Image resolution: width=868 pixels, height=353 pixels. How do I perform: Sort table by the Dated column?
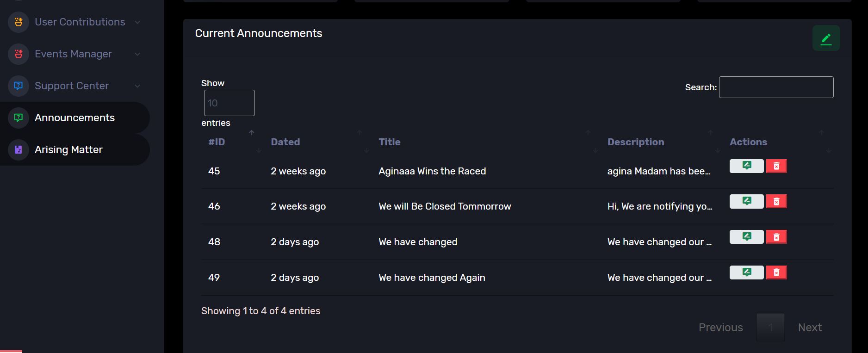[x=285, y=142]
